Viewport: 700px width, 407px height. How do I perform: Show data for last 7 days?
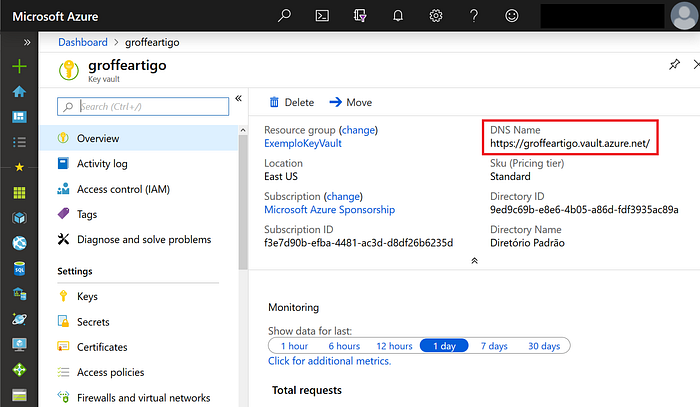pyautogui.click(x=494, y=346)
